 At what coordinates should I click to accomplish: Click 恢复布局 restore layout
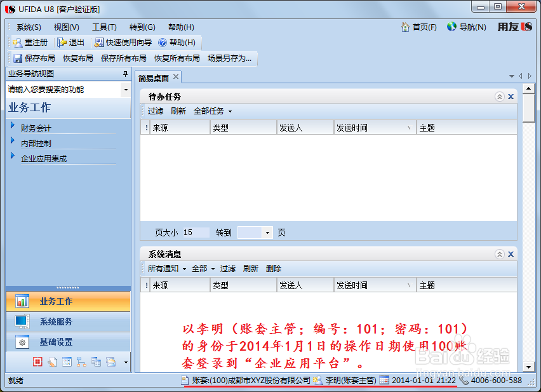78,58
